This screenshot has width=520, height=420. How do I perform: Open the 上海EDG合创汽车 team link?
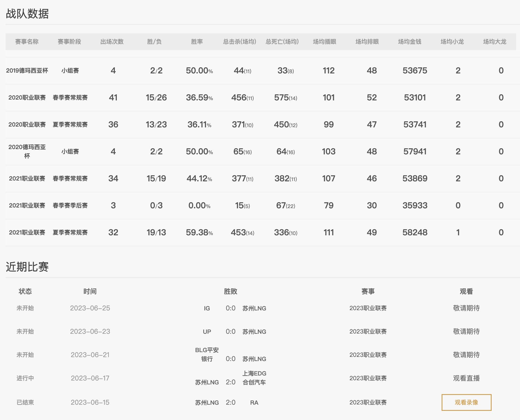click(x=254, y=378)
